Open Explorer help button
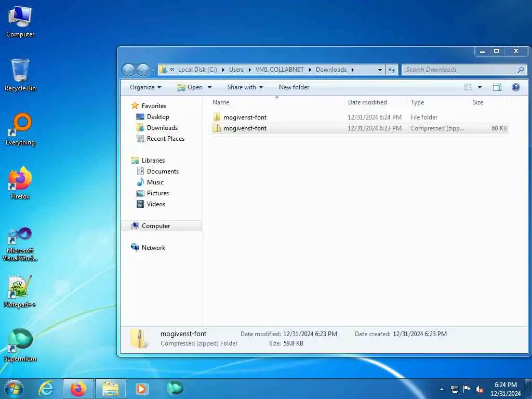The width and height of the screenshot is (532, 399). 516,87
